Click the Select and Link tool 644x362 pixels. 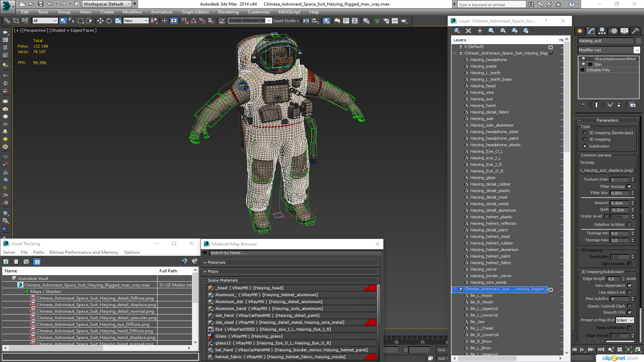point(7,21)
